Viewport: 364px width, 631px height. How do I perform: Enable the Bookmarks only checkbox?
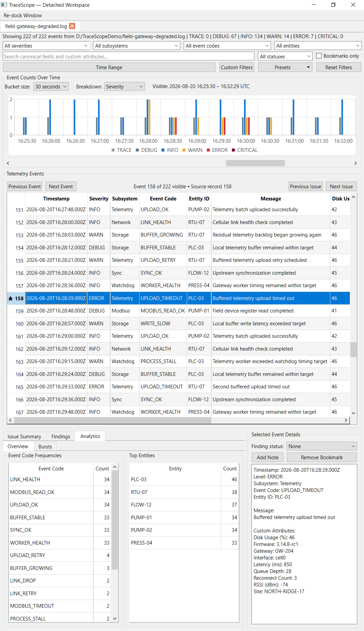click(319, 56)
